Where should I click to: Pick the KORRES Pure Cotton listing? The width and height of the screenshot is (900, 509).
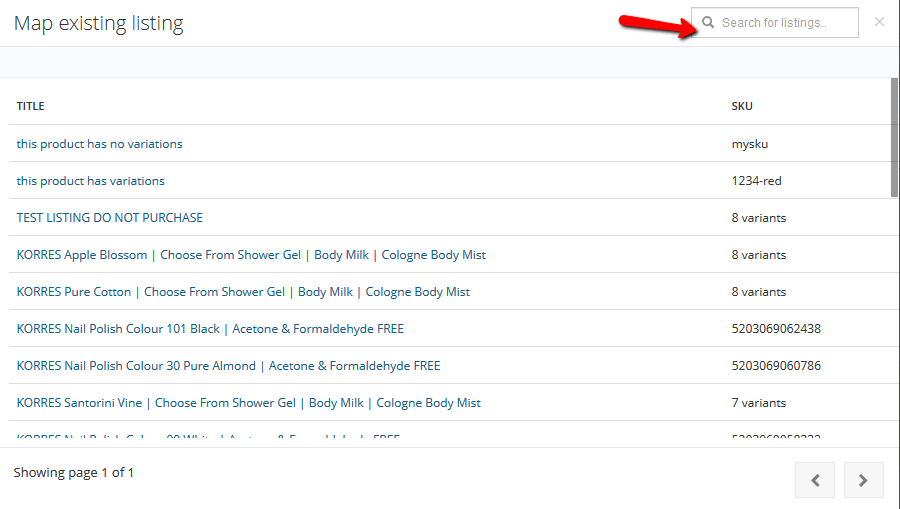243,292
